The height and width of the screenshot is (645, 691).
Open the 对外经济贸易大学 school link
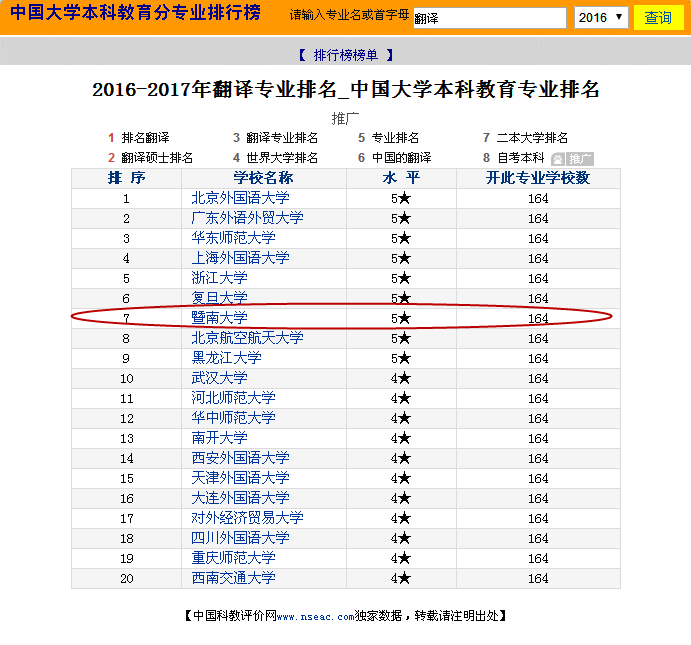point(247,518)
